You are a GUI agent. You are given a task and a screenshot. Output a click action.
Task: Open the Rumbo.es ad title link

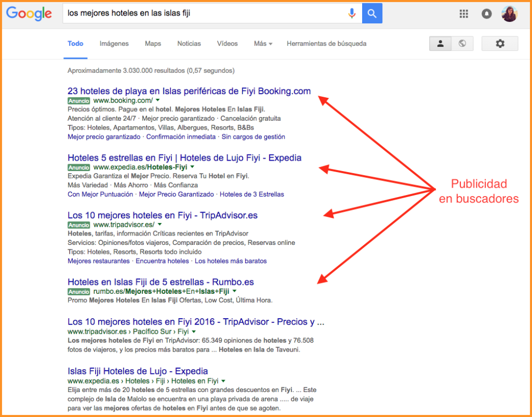click(x=161, y=282)
